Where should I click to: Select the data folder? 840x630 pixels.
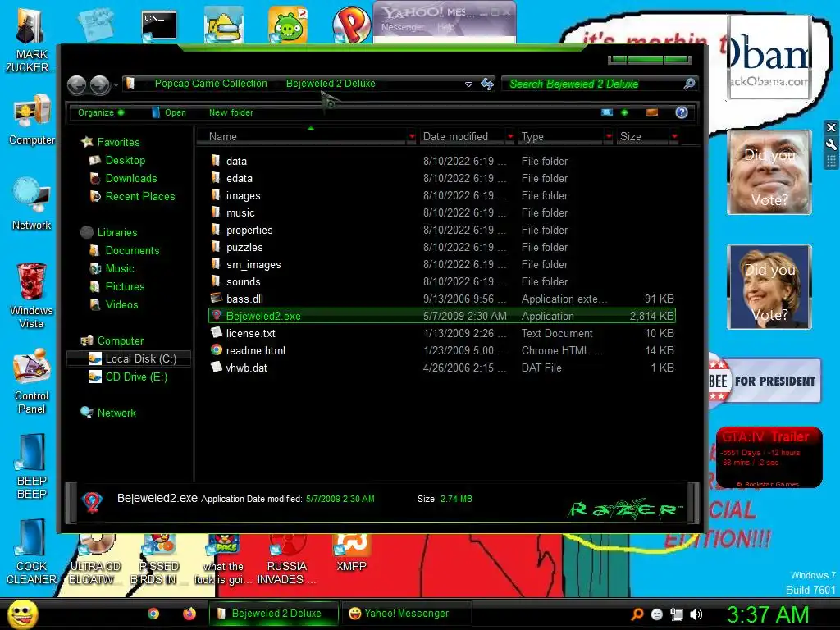[x=442, y=161]
